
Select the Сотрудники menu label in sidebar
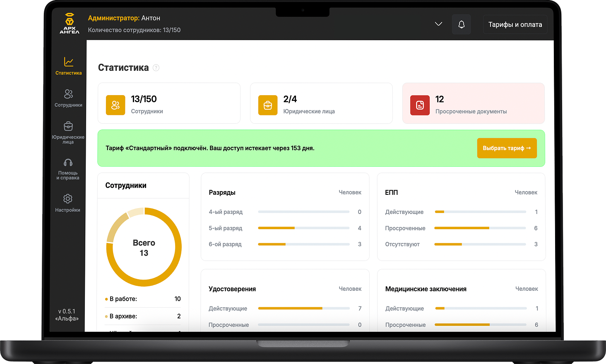coord(68,105)
